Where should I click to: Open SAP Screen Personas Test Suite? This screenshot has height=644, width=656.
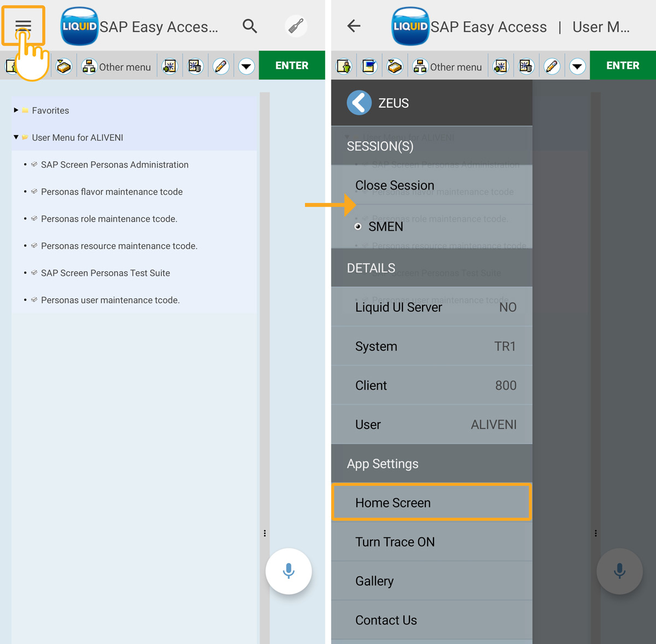(105, 273)
